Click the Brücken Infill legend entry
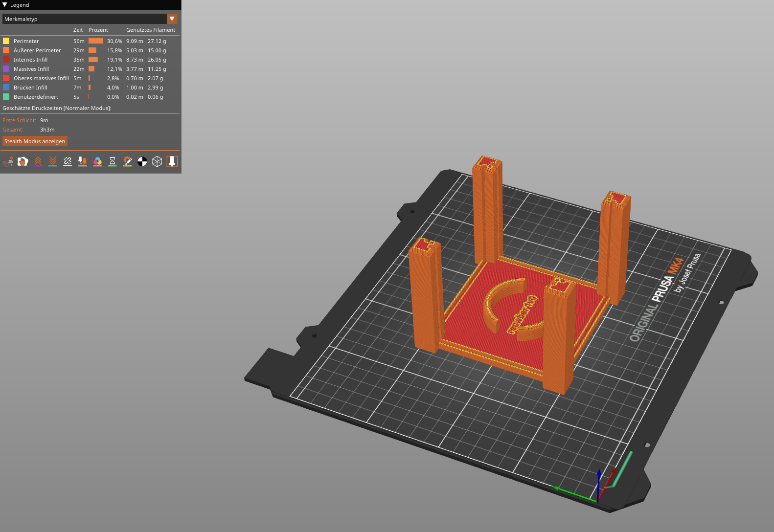 tap(91, 88)
